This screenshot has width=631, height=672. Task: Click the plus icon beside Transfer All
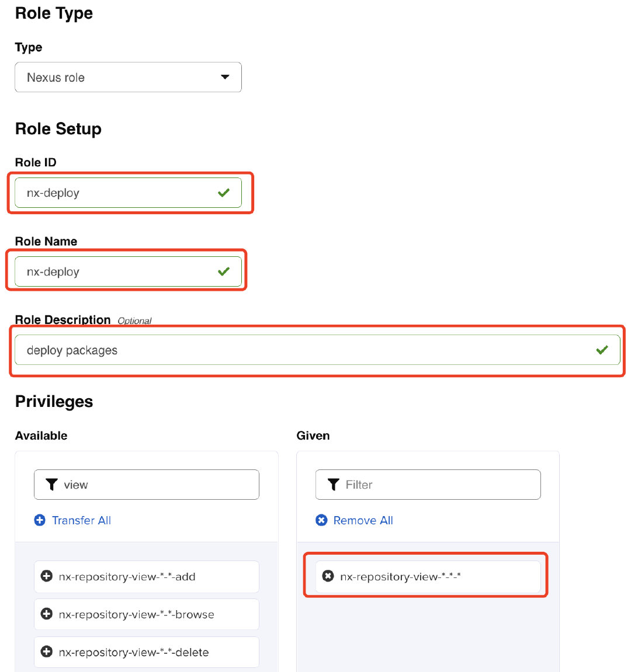pyautogui.click(x=40, y=520)
